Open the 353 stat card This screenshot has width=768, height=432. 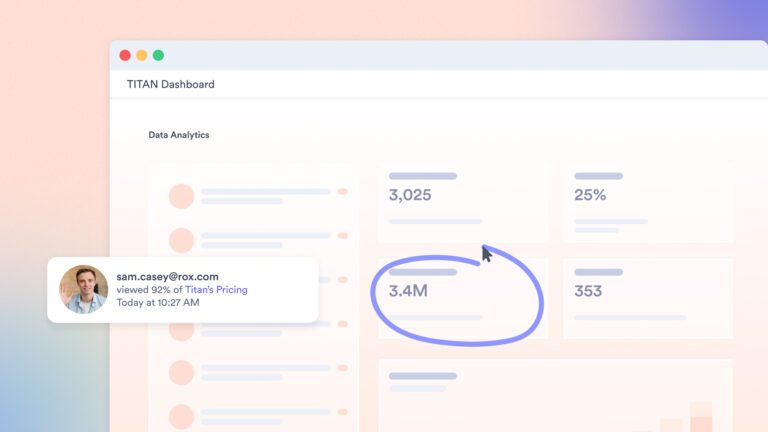pos(648,298)
